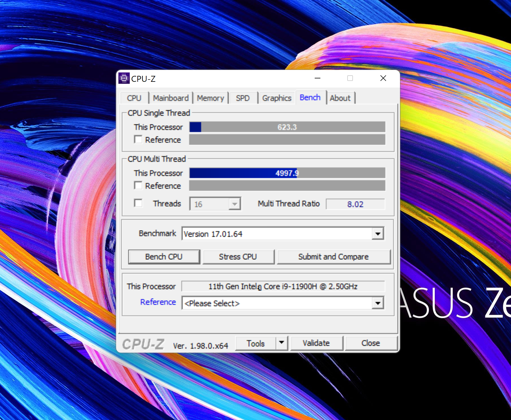Click the Version 17.01.64 benchmark combo text
The height and width of the screenshot is (420, 511).
click(x=213, y=234)
